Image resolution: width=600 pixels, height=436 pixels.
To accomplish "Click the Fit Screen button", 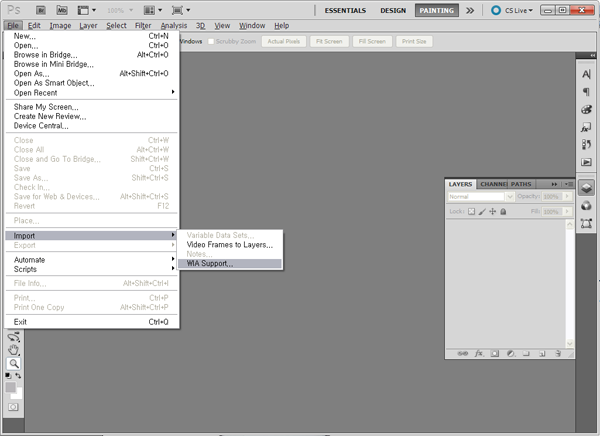I will (329, 41).
